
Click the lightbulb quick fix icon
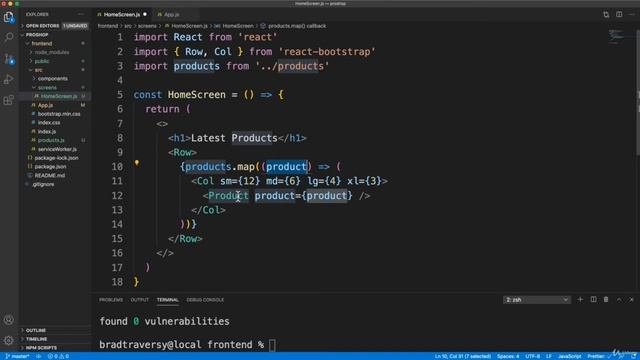[137, 163]
